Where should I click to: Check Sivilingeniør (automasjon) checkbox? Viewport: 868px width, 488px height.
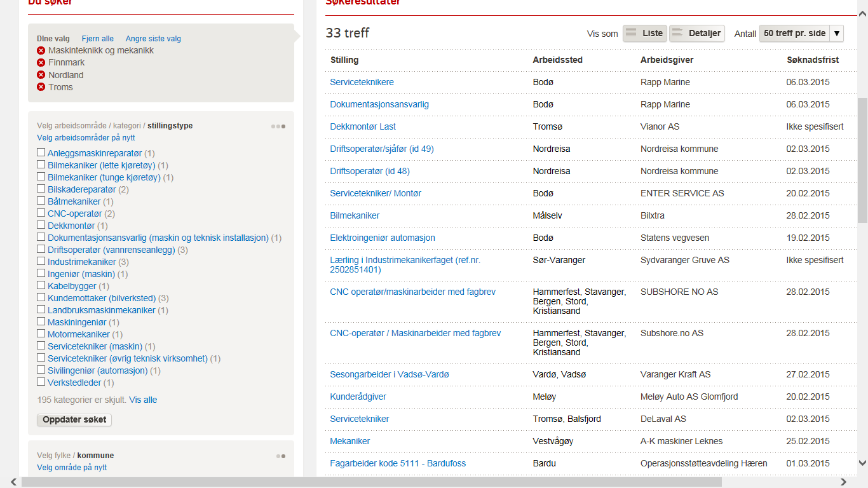[x=41, y=370]
